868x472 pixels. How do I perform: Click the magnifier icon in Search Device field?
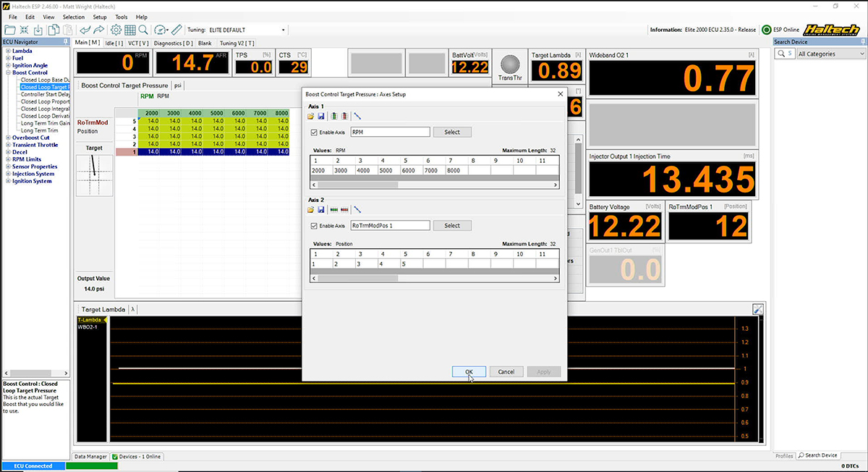780,54
